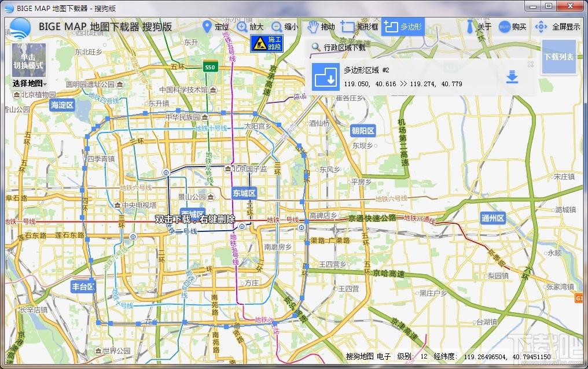
Task: Close the 多边形区域 #2 entry
Action: 531,64
